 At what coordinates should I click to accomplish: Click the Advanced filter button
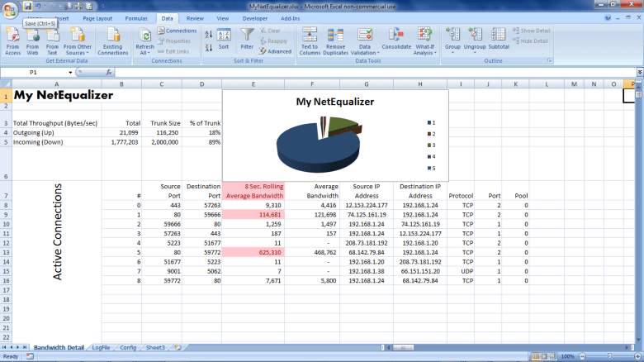pos(275,51)
